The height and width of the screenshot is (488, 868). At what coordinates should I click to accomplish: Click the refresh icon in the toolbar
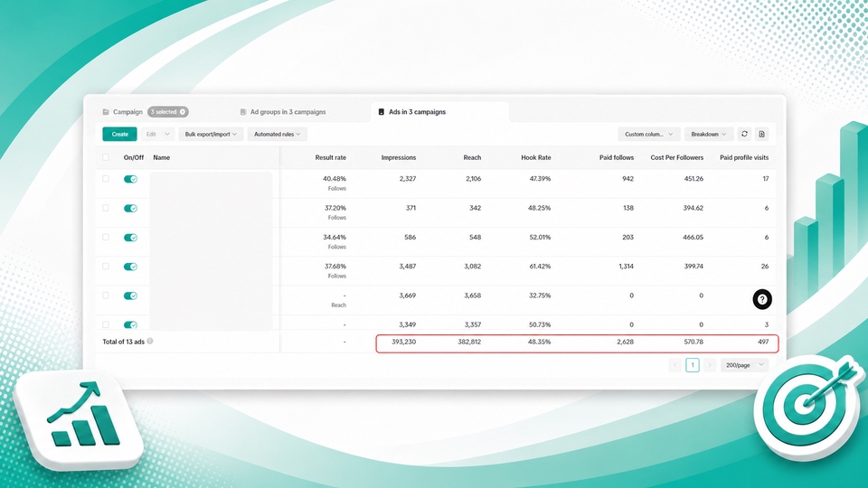[744, 134]
